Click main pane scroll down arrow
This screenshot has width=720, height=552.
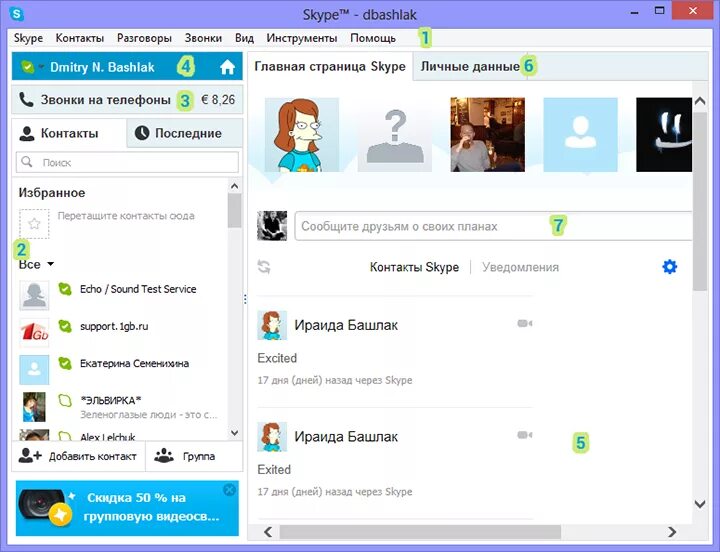click(x=700, y=504)
